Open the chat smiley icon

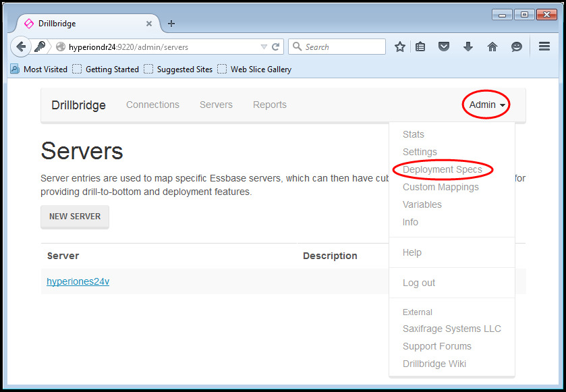click(517, 47)
